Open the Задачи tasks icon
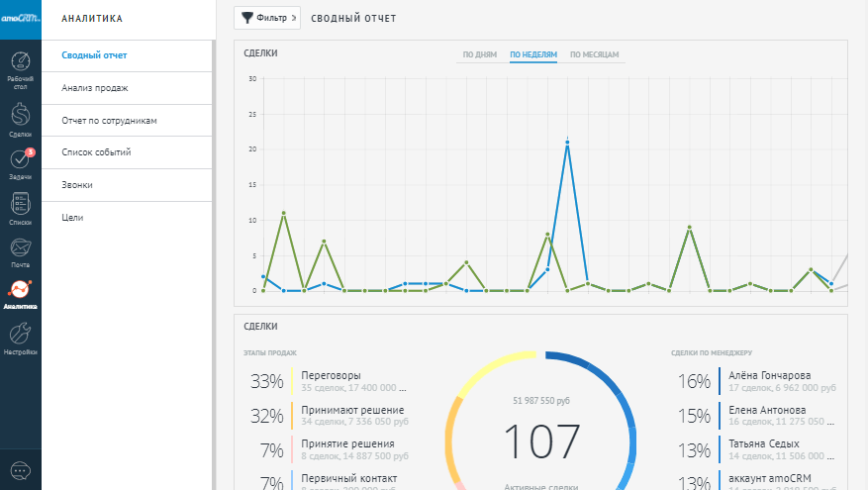The image size is (868, 490). coord(20,163)
